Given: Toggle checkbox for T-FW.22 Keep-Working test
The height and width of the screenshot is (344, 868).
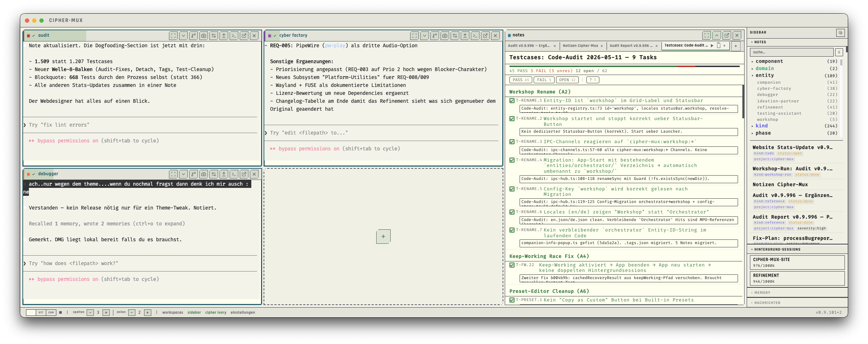Looking at the screenshot, I should point(512,265).
